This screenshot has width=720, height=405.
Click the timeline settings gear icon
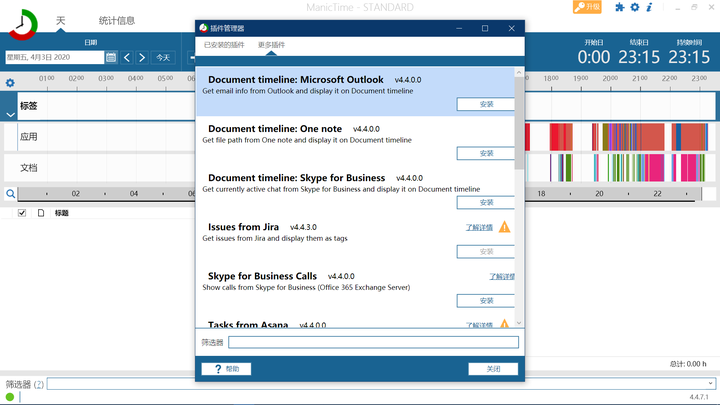10,82
